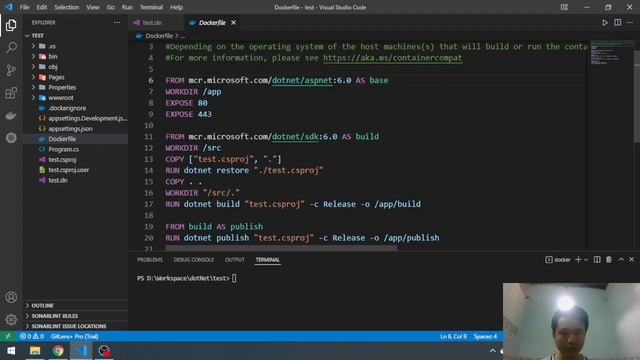Toggle the layout customization icon in title bar
This screenshot has width=640, height=360.
(x=564, y=7)
